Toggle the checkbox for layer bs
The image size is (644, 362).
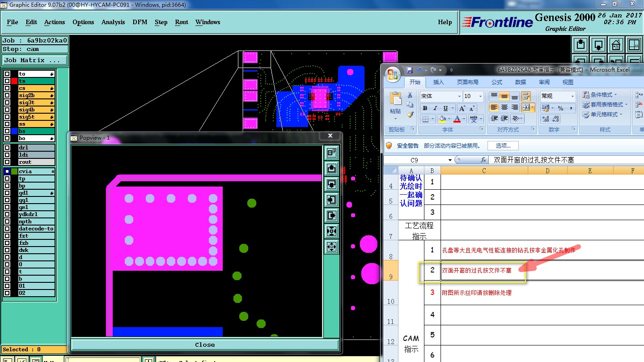[x=7, y=131]
